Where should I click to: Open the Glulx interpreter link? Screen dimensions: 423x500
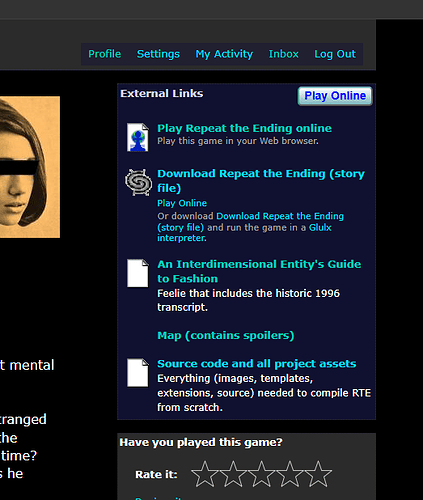click(244, 233)
